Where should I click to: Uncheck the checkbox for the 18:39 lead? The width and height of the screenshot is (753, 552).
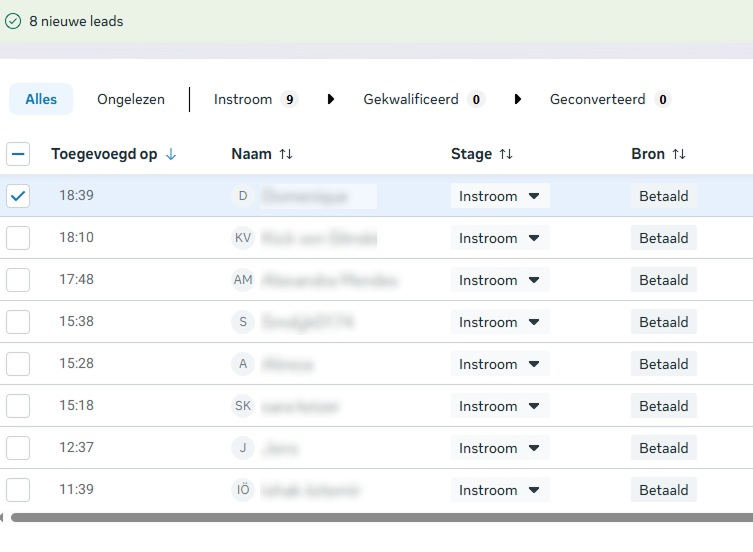(x=18, y=196)
